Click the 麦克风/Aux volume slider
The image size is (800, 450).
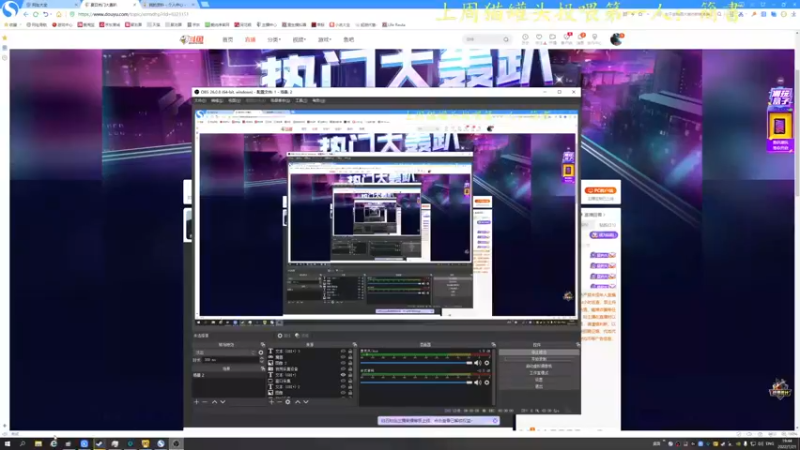click(416, 363)
